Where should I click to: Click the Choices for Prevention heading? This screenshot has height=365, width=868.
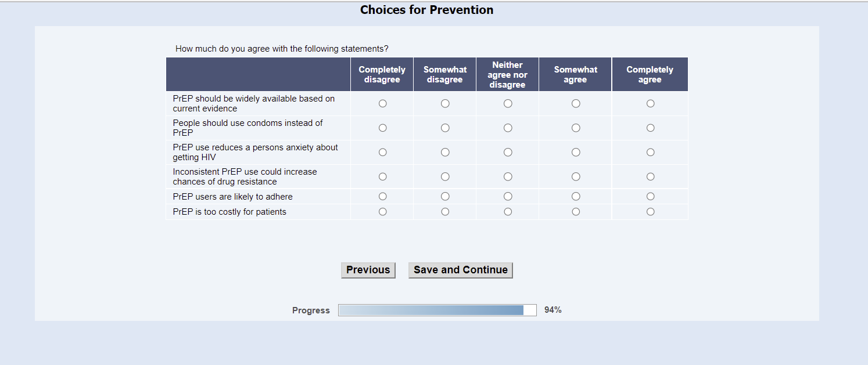click(426, 10)
